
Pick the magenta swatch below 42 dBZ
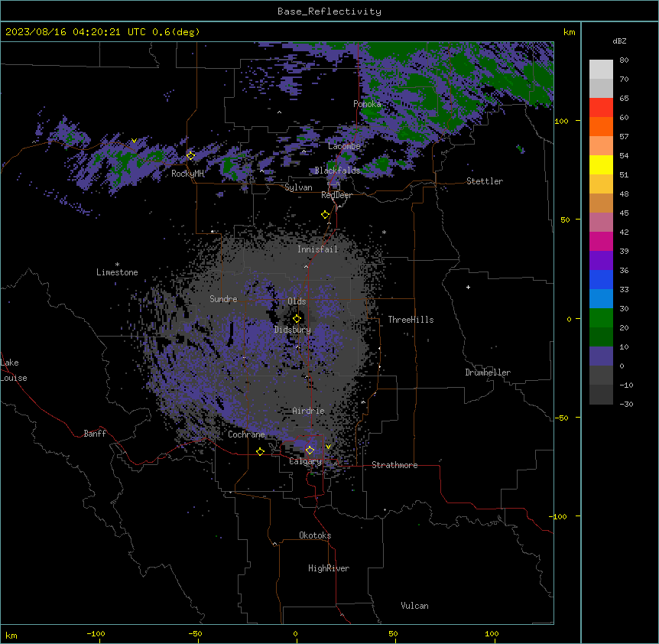(x=601, y=241)
